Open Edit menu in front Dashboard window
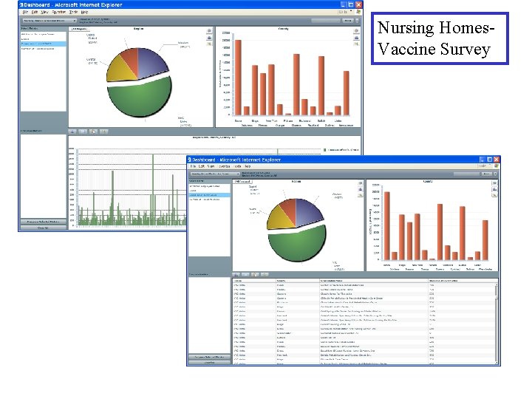This screenshot has width=532, height=399. [202, 166]
